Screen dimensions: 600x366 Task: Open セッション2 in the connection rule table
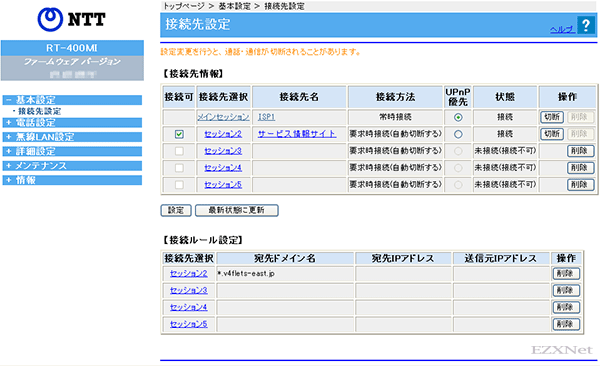189,273
